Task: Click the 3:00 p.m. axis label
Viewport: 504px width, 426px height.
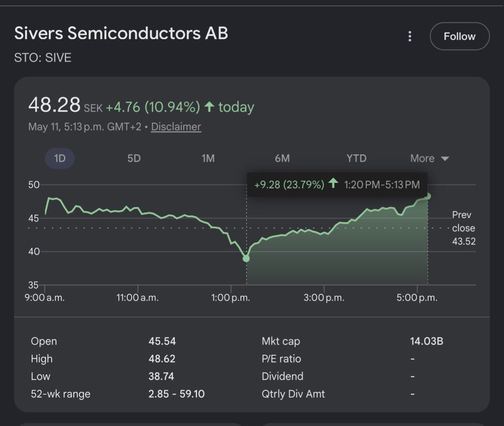Action: point(324,298)
